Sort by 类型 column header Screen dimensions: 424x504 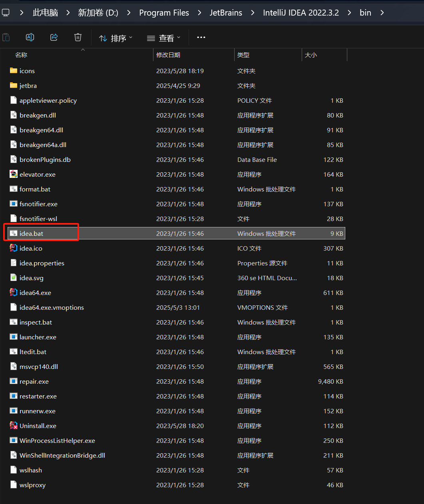(243, 55)
